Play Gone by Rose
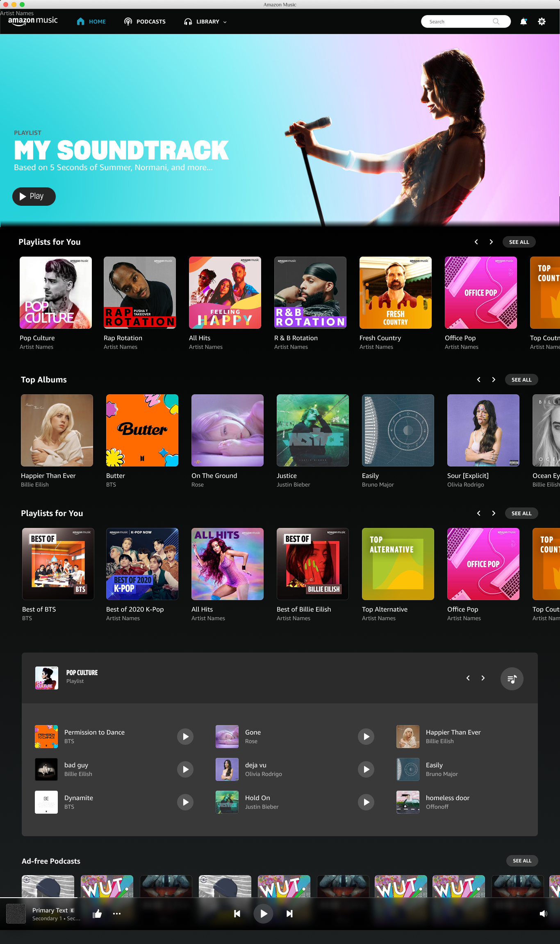The height and width of the screenshot is (944, 560). [x=366, y=737]
